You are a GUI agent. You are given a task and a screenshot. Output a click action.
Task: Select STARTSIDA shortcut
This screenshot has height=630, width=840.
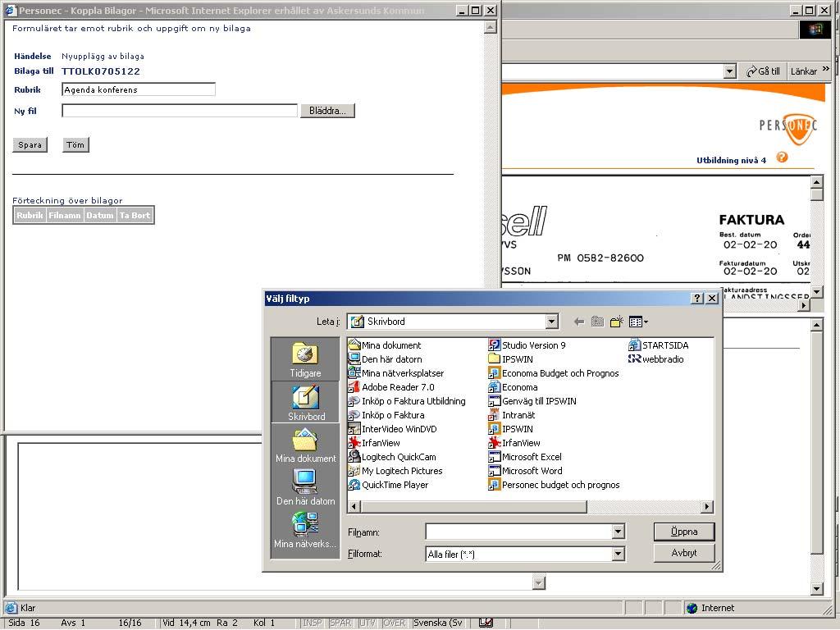659,345
